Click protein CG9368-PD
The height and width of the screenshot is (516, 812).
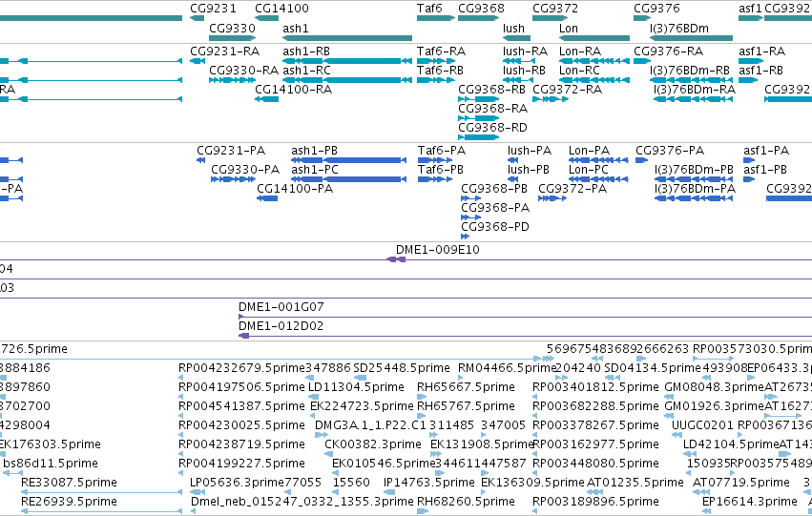tap(466, 237)
